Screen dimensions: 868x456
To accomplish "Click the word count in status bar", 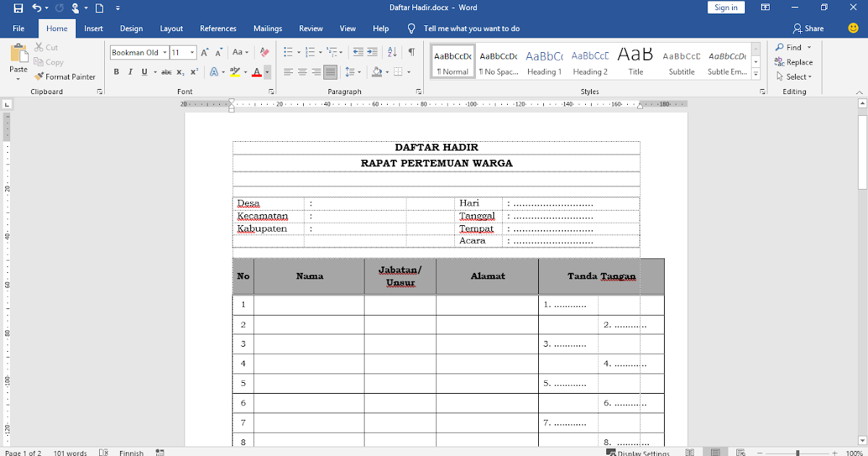I will click(x=69, y=452).
